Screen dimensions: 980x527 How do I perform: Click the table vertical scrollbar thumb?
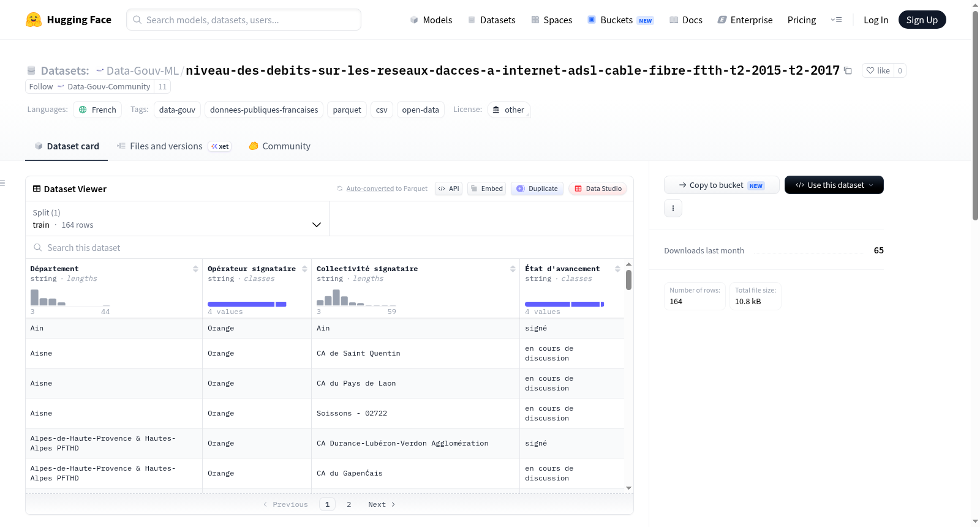tap(628, 280)
